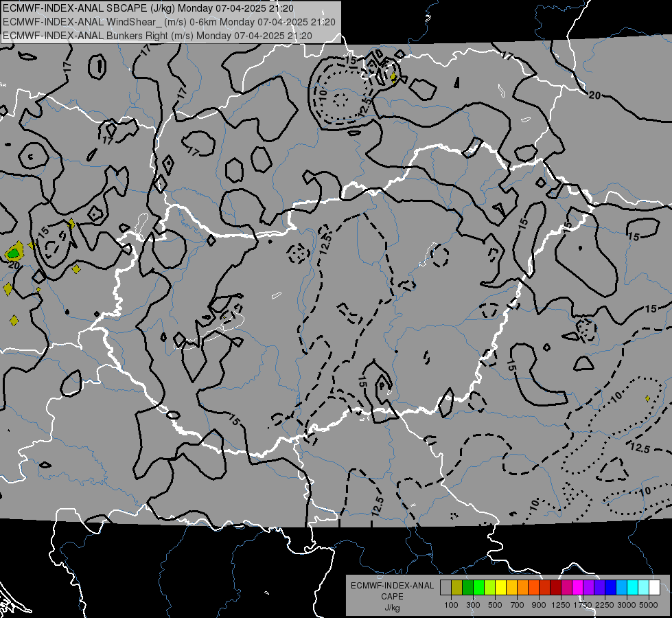Click the amber swatch left of 700
This screenshot has height=618, width=672.
point(511,588)
